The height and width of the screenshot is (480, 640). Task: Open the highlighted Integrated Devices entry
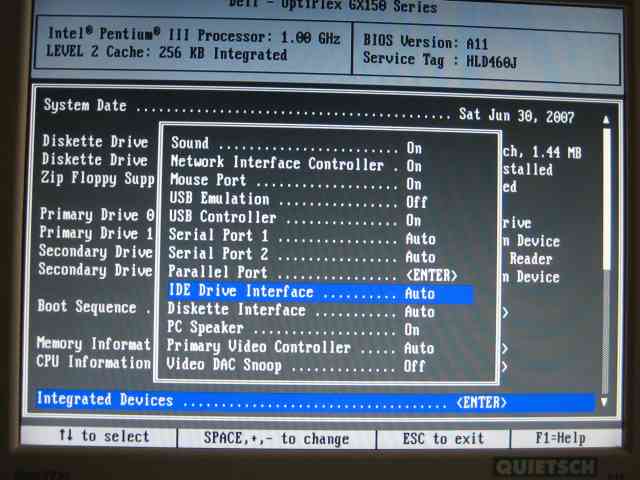point(314,401)
